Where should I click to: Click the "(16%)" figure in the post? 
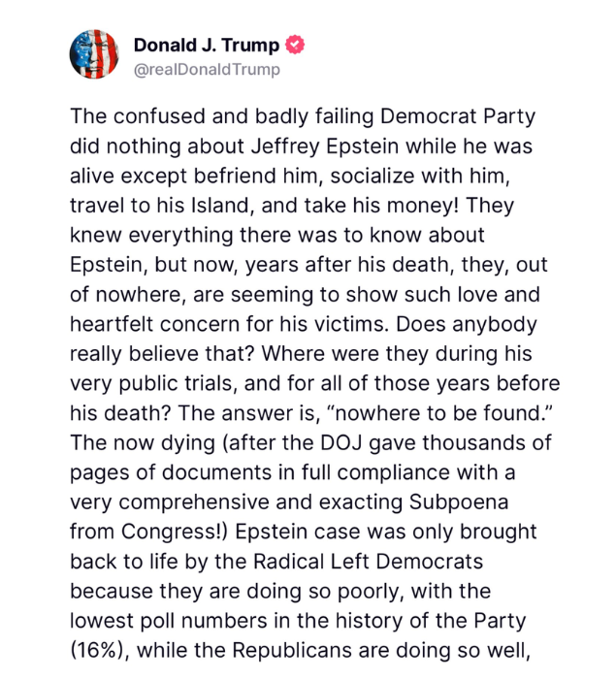click(99, 648)
